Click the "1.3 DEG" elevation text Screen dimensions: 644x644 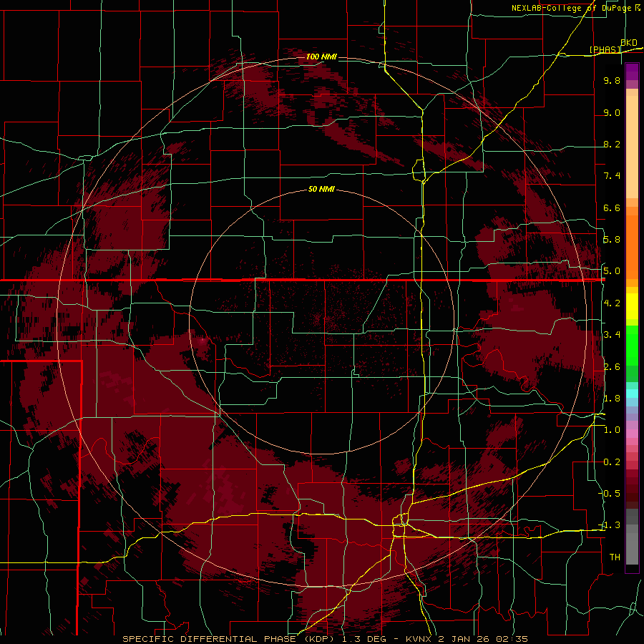click(364, 639)
